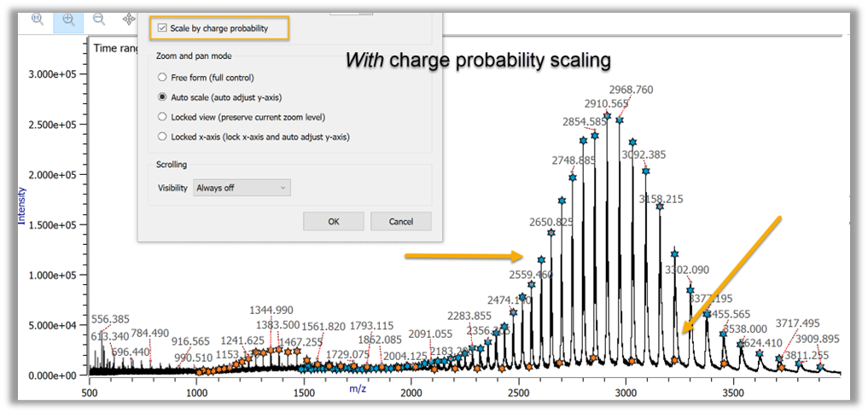The height and width of the screenshot is (413, 868).
Task: Open the Scrolling Visibility dropdown
Action: pyautogui.click(x=242, y=188)
